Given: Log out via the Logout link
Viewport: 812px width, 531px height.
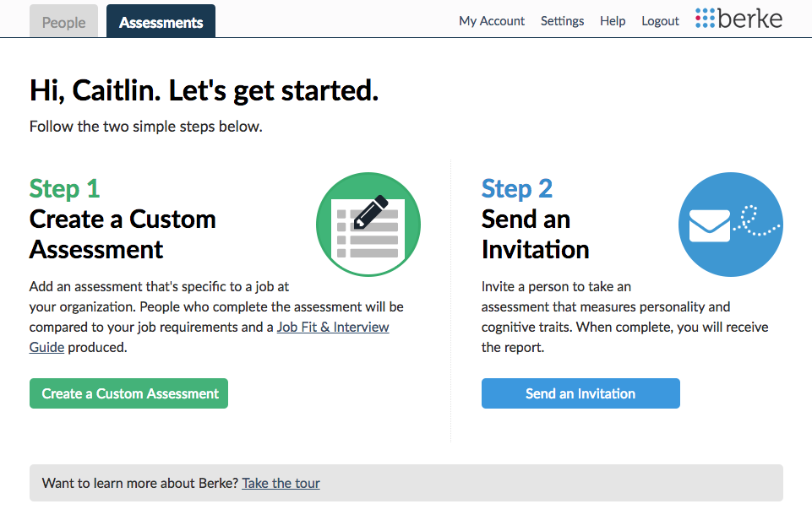Looking at the screenshot, I should pos(660,21).
